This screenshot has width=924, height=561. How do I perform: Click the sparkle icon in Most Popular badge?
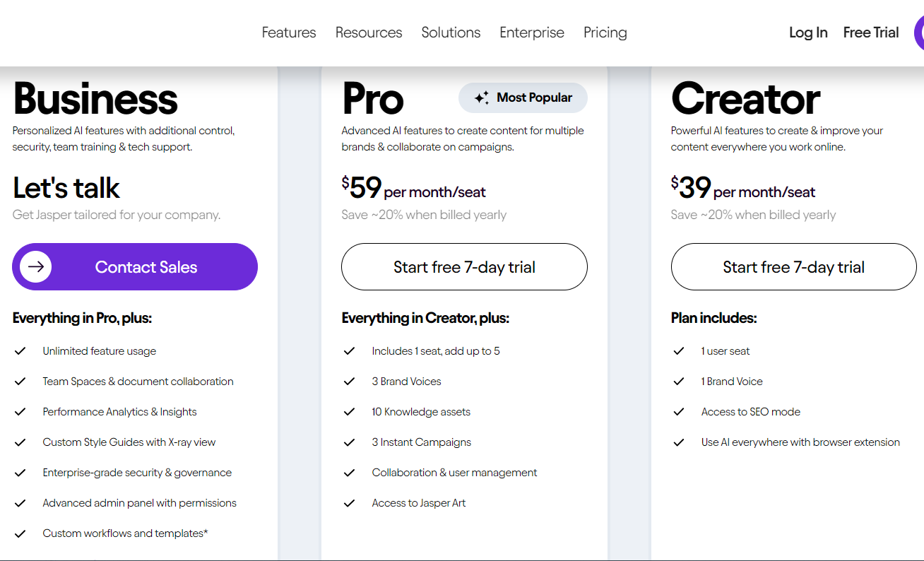[482, 98]
